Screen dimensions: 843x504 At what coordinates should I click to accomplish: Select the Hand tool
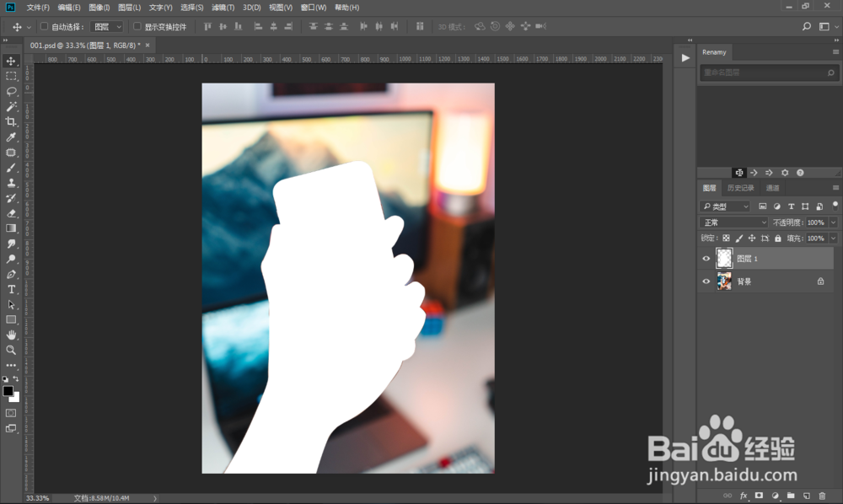click(x=11, y=335)
